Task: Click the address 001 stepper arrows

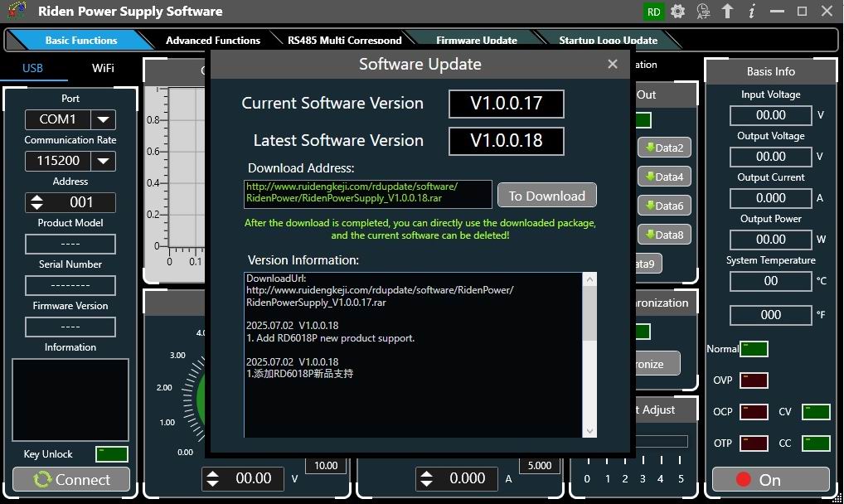Action: pyautogui.click(x=36, y=202)
